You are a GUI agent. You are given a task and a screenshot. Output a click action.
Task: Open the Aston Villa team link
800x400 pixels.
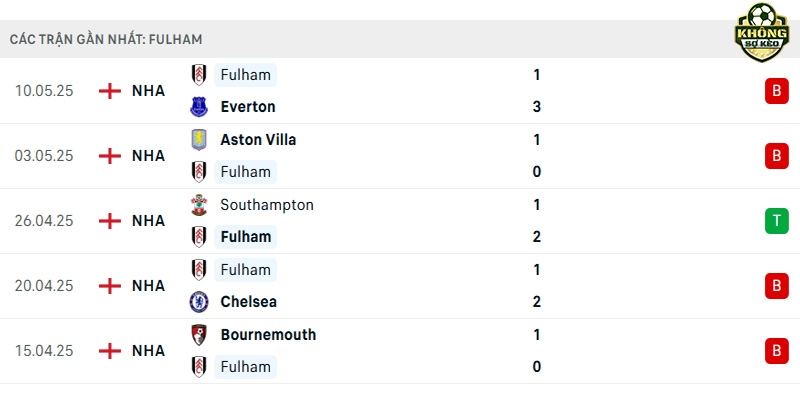pyautogui.click(x=258, y=140)
